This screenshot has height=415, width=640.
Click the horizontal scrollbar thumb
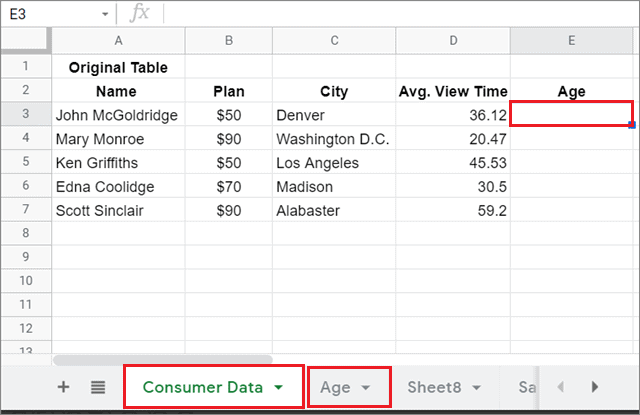(162, 358)
